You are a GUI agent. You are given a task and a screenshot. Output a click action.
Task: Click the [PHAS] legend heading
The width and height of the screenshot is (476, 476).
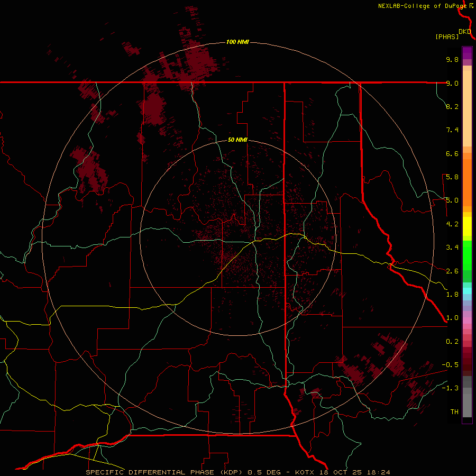(x=447, y=36)
